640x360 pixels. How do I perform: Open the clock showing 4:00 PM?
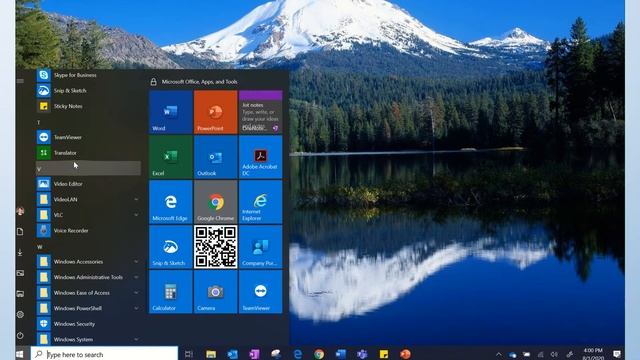[593, 354]
